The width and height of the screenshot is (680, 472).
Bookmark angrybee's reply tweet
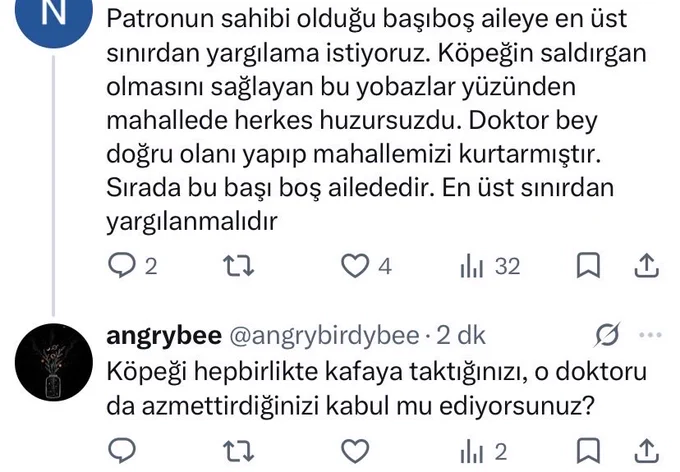tap(588, 450)
